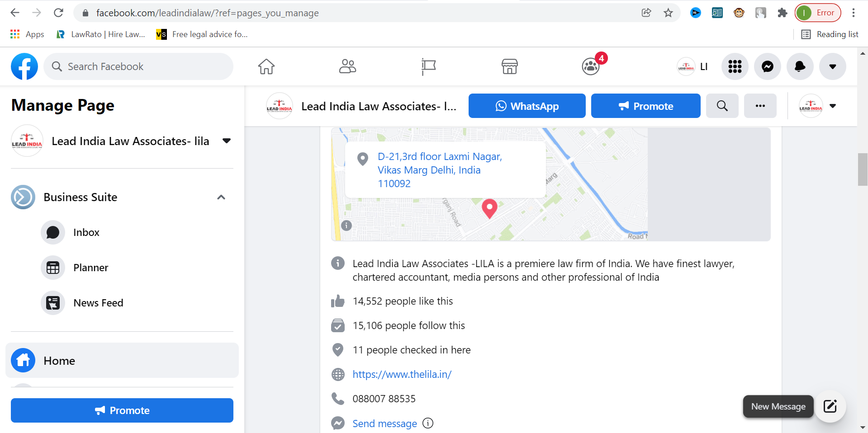Open the Reading list
Viewport: 868px width, 433px height.
[830, 34]
